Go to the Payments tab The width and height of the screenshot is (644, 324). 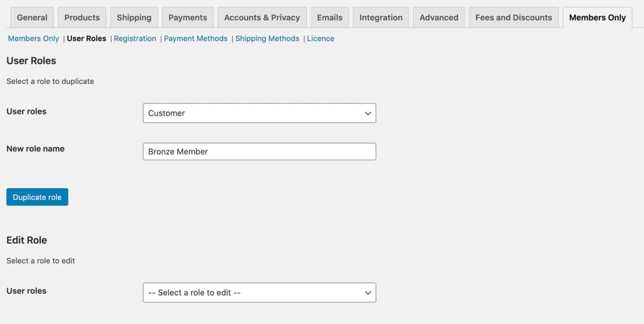point(187,17)
